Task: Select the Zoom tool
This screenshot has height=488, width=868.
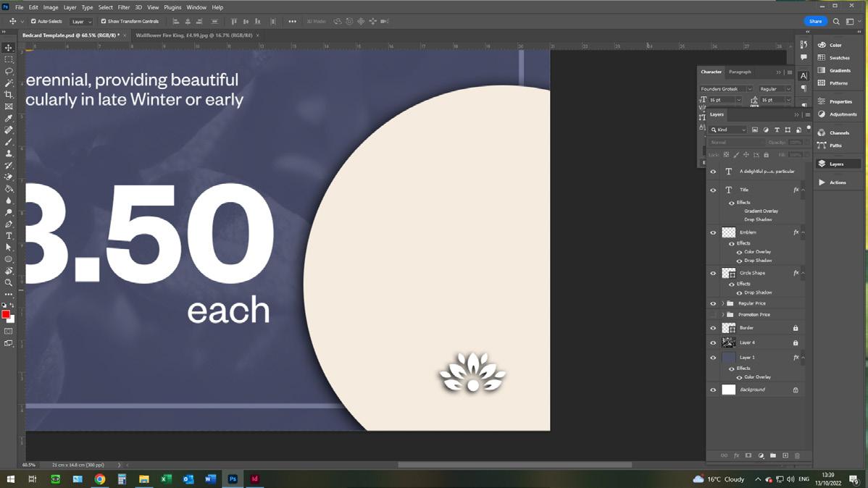Action: coord(8,282)
